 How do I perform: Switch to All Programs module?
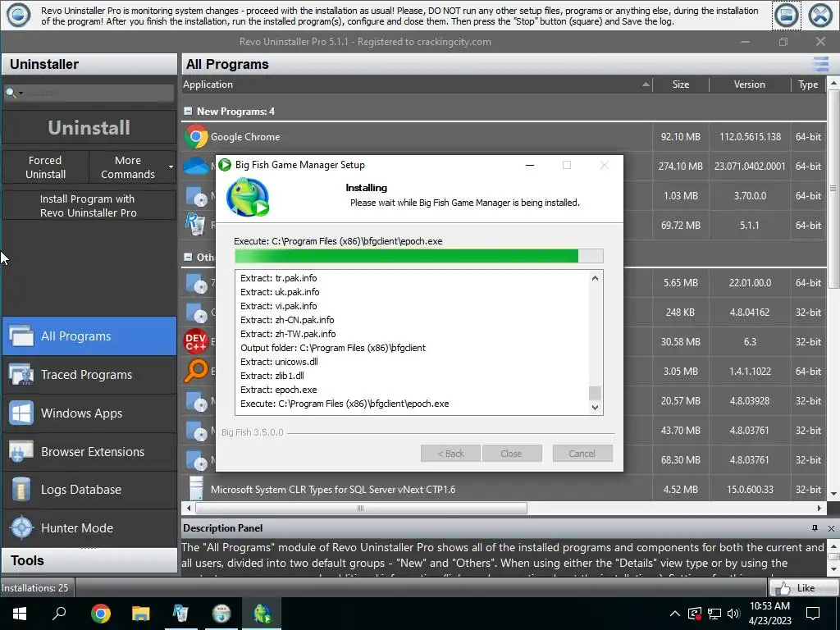89,336
